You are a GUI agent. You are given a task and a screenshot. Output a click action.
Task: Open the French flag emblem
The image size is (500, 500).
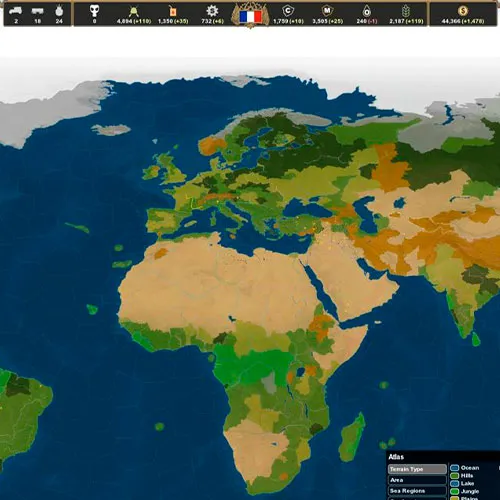tap(250, 16)
